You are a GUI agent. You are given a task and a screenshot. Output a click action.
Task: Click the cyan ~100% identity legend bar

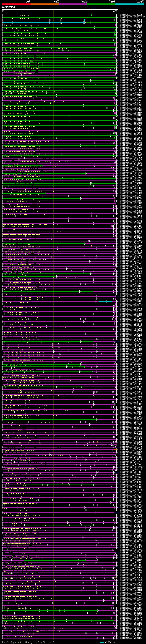coord(130,4)
